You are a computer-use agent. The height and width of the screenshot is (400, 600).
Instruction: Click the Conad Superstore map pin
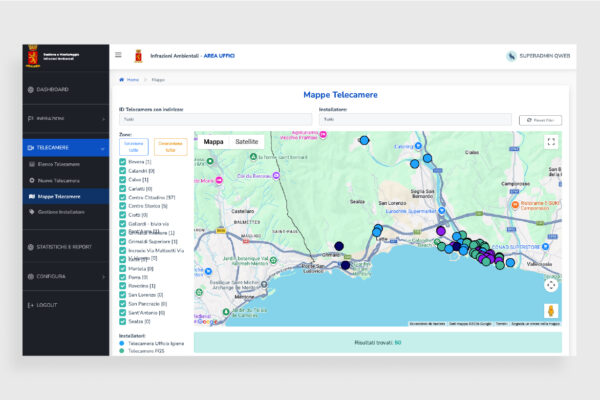click(546, 247)
